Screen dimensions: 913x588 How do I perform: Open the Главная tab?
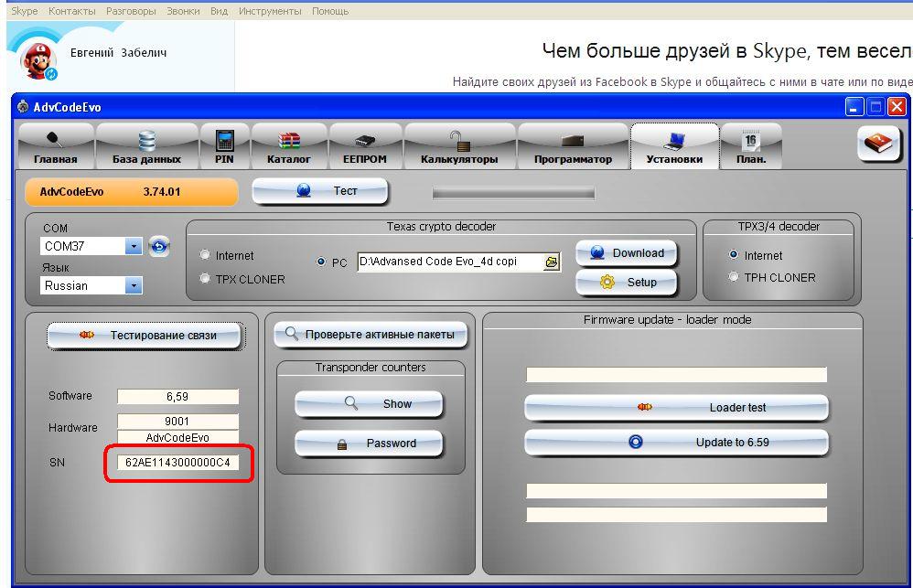tap(56, 146)
